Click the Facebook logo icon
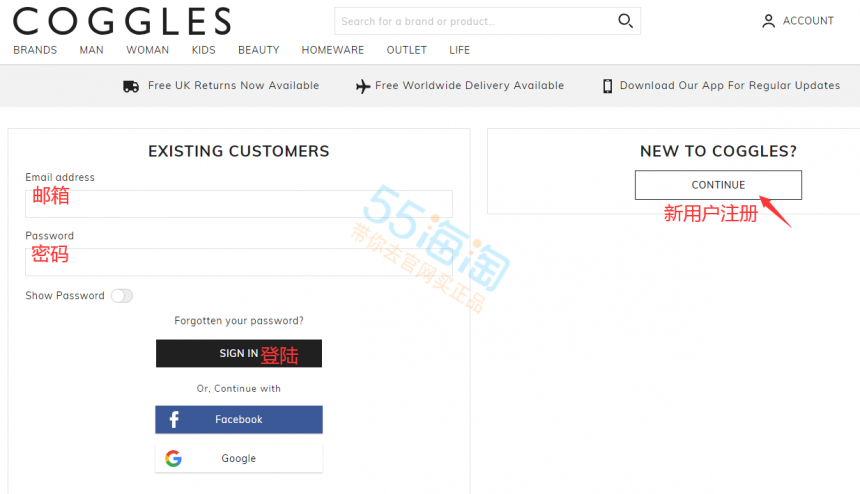 174,419
